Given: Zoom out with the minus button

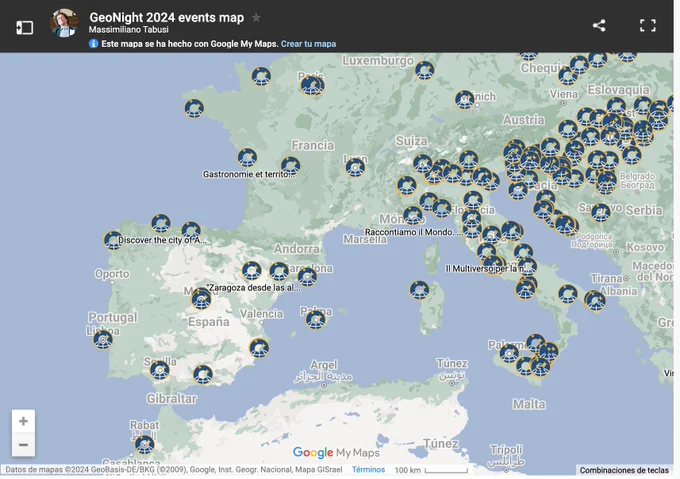Looking at the screenshot, I should point(23,445).
